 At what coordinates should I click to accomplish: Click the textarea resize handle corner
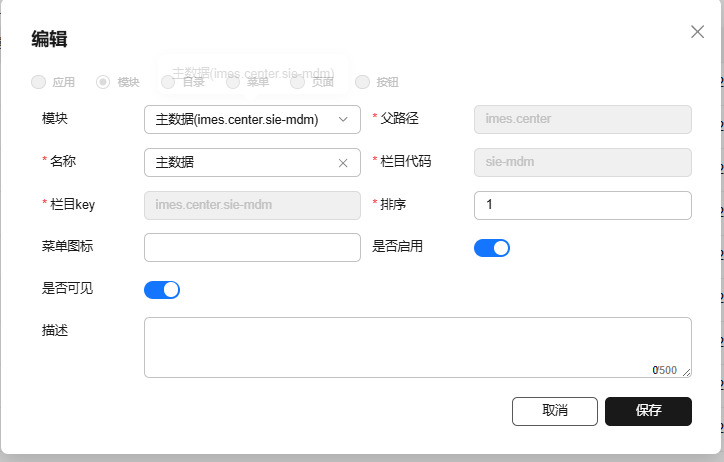tap(687, 373)
